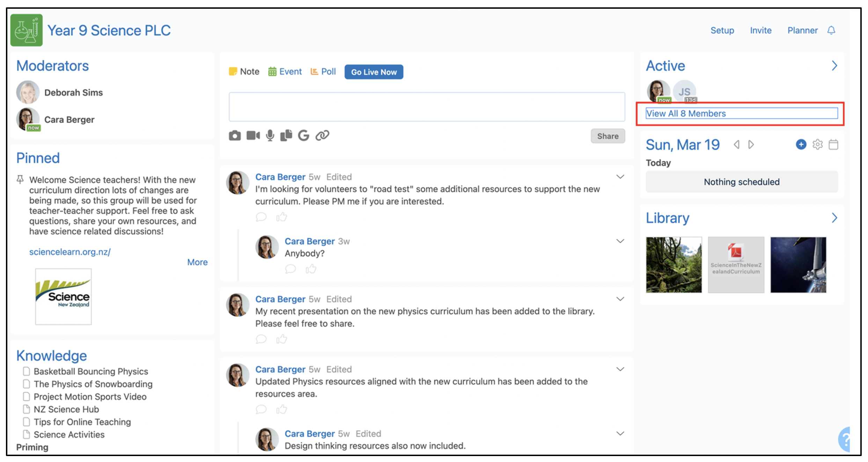Click View All 8 Members link
This screenshot has height=462, width=868.
pos(686,114)
